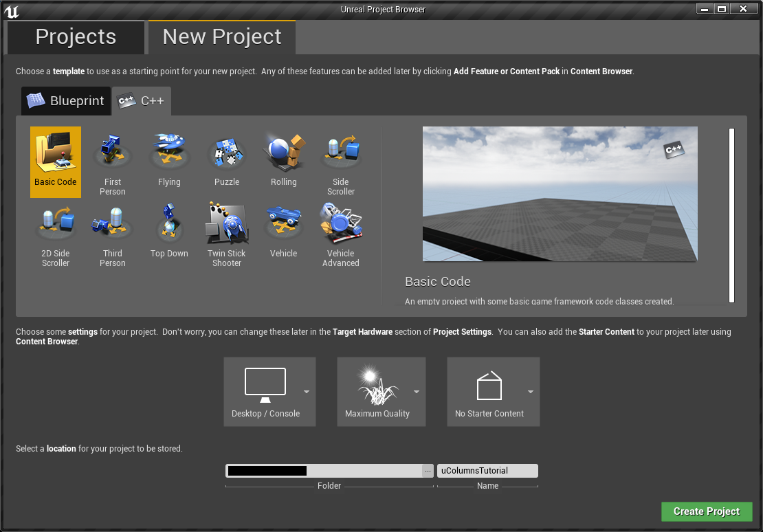Choose the Third Person template
763x532 pixels.
[113, 236]
